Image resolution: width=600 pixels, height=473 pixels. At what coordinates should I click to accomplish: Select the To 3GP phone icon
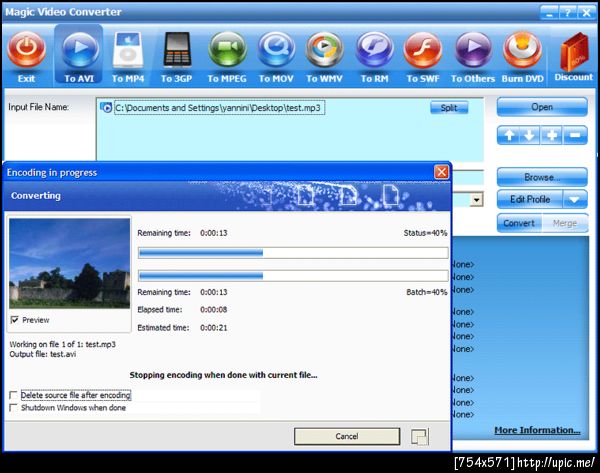tap(176, 50)
